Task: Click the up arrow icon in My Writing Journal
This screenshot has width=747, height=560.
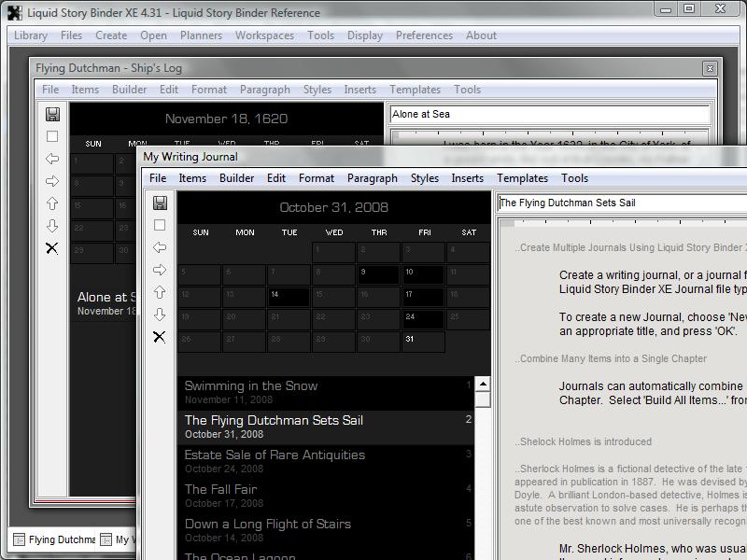Action: click(160, 292)
